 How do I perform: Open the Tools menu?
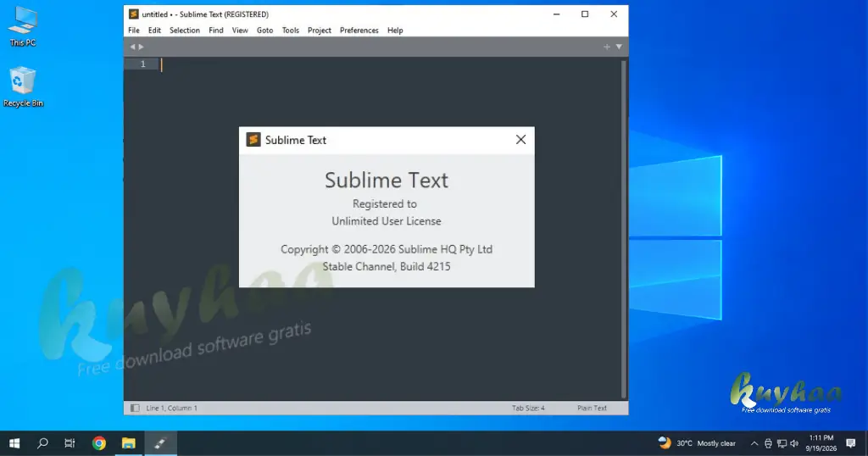tap(290, 31)
